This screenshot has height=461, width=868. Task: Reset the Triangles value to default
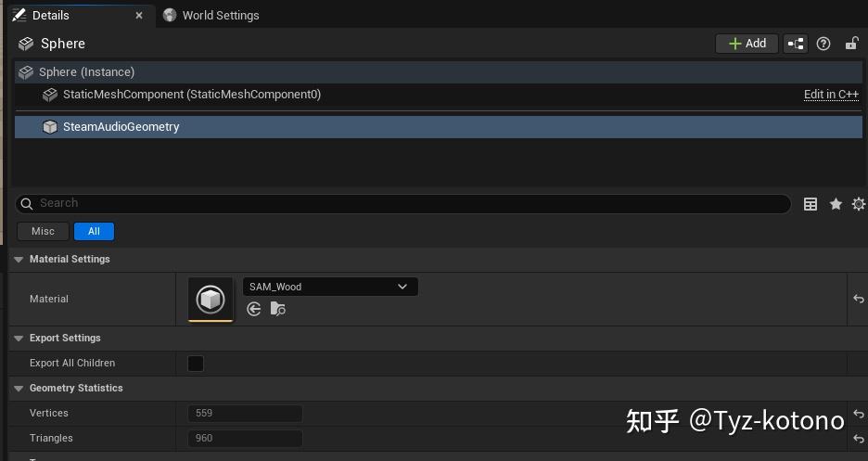[x=858, y=439]
